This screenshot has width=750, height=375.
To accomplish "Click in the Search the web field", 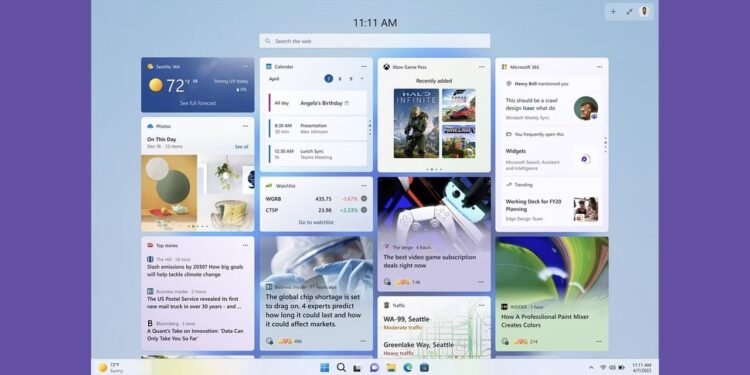I will (x=375, y=41).
